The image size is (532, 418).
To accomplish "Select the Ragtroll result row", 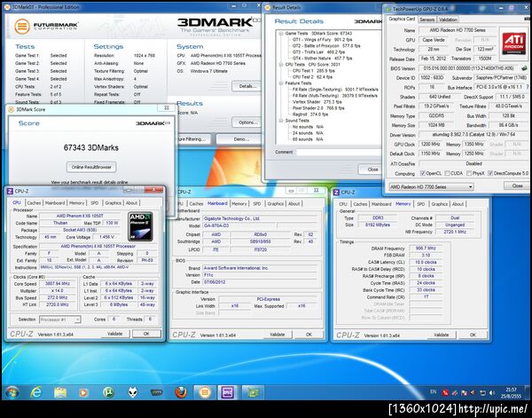I will click(x=309, y=114).
